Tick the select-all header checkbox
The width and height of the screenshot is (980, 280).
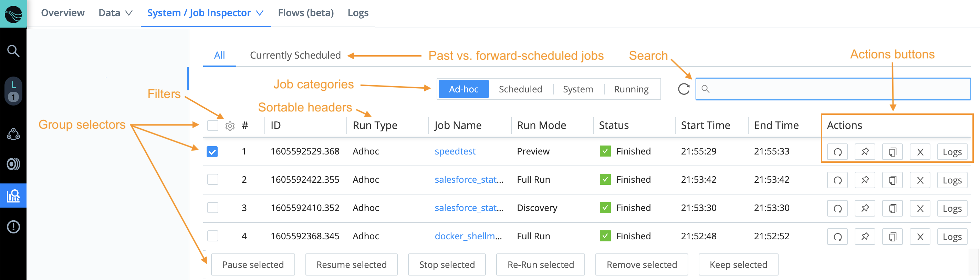[x=213, y=125]
